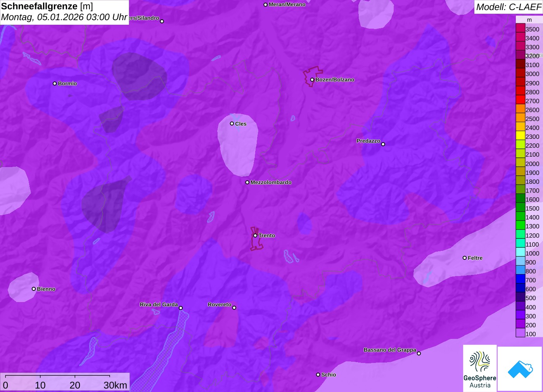543x392 pixels.
Task: Click the Mezzolombardo label text
Action: click(x=271, y=182)
